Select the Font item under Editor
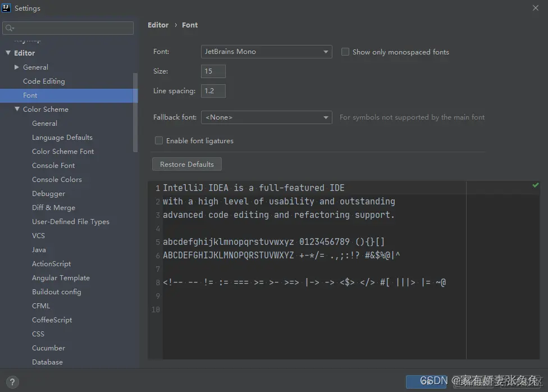548x392 pixels. click(69, 95)
